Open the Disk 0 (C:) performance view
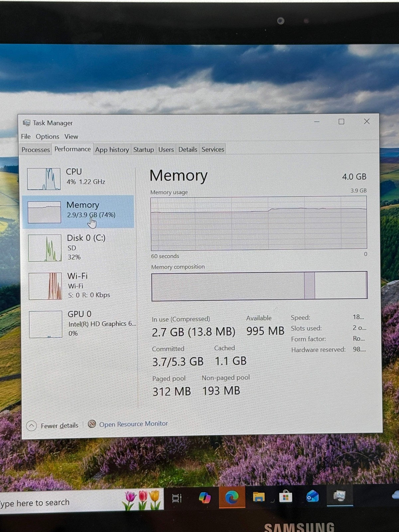 [79, 247]
